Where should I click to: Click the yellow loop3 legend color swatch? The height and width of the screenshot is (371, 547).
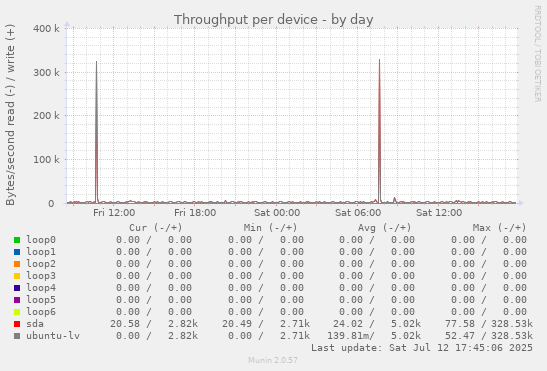pyautogui.click(x=17, y=276)
